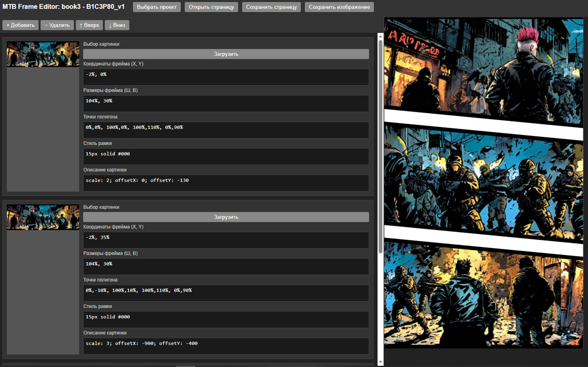Click second frame polygon points starting '0%,-10%'
Image resolution: width=588 pixels, height=367 pixels.
pos(226,293)
